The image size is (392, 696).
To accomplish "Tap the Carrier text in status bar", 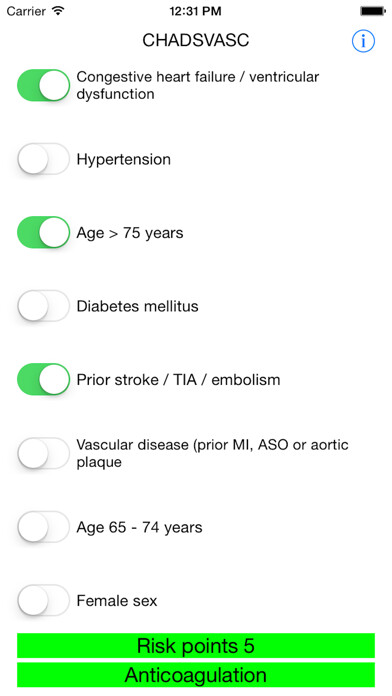I will 26,11.
